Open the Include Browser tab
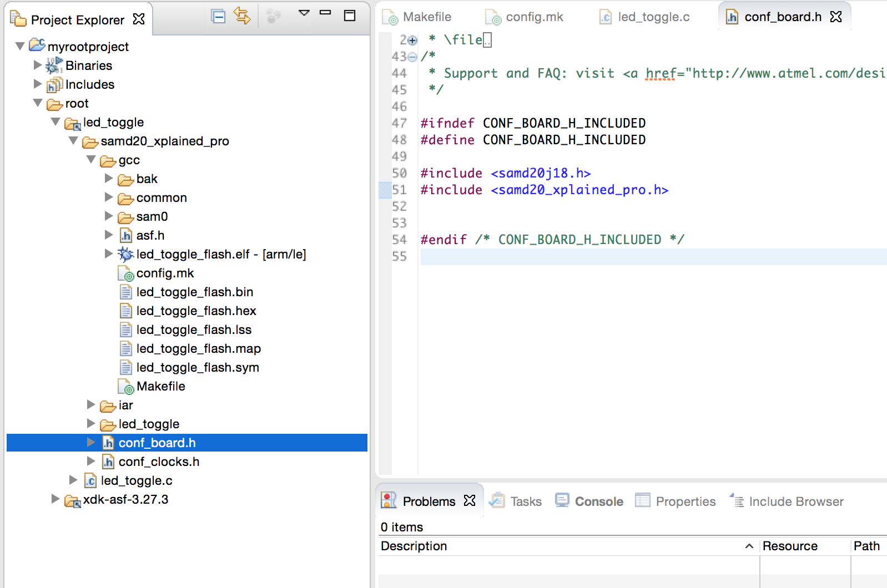This screenshot has height=588, width=887. [x=787, y=501]
